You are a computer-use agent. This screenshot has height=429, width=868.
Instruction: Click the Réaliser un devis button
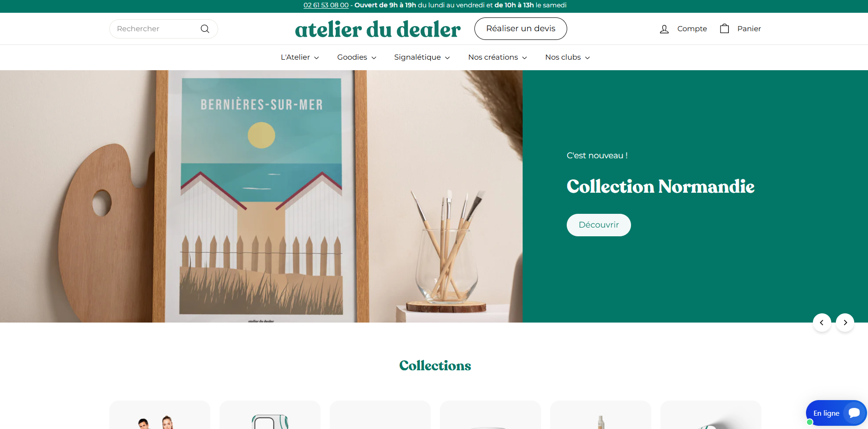521,28
